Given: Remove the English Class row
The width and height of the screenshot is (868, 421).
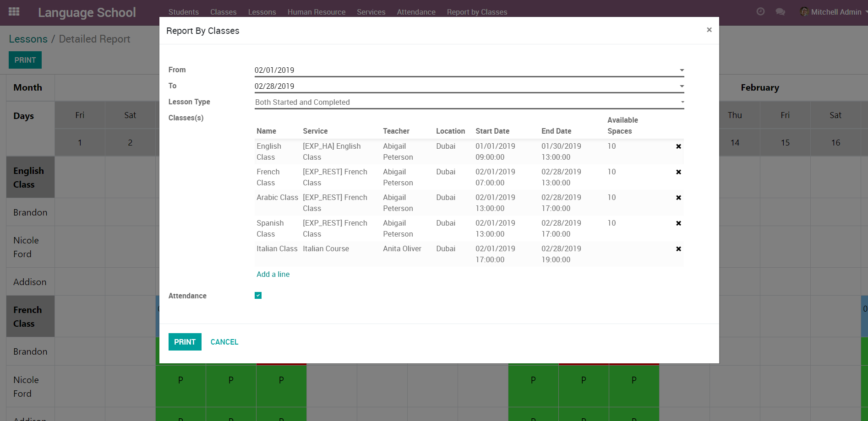Looking at the screenshot, I should click(678, 146).
